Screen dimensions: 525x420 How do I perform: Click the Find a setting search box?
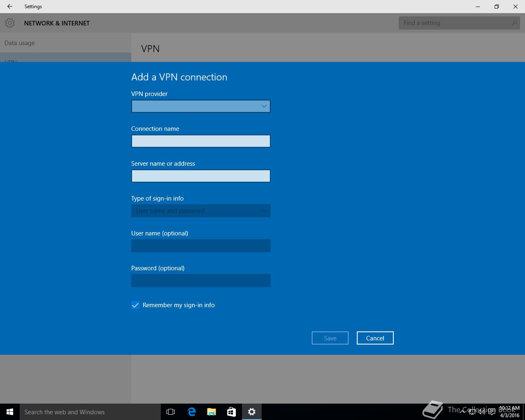click(459, 23)
